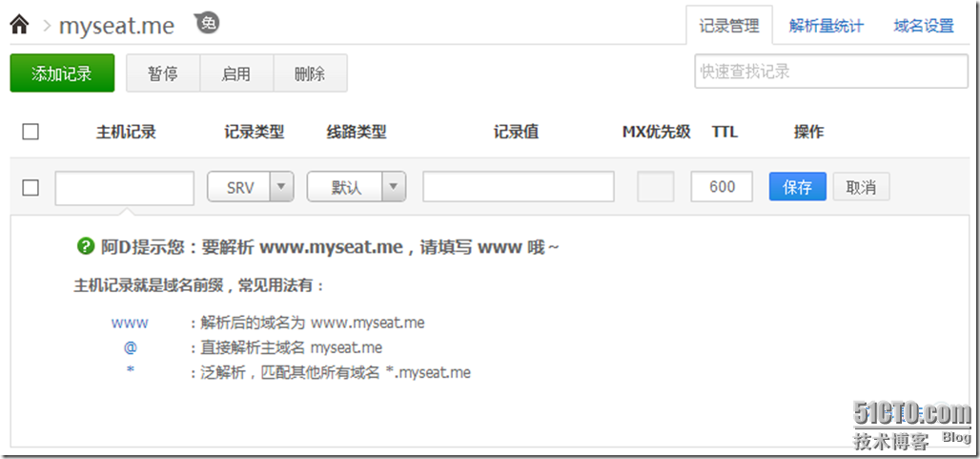Click the 线路类型 column header
This screenshot has height=459, width=980.
pos(357,132)
